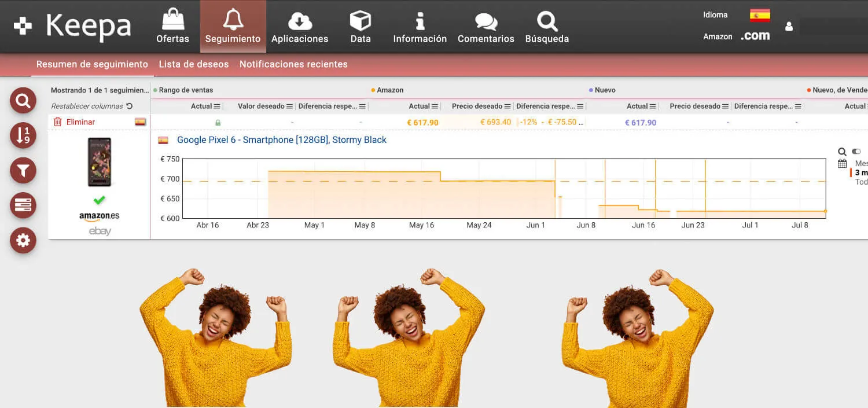Viewport: 868px width, 408px height.
Task: Open the Idioma Spanish flag selector
Action: pos(760,15)
